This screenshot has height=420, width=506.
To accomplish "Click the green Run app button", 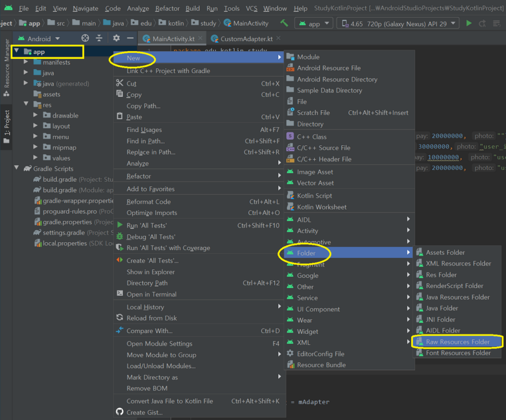I will 469,23.
